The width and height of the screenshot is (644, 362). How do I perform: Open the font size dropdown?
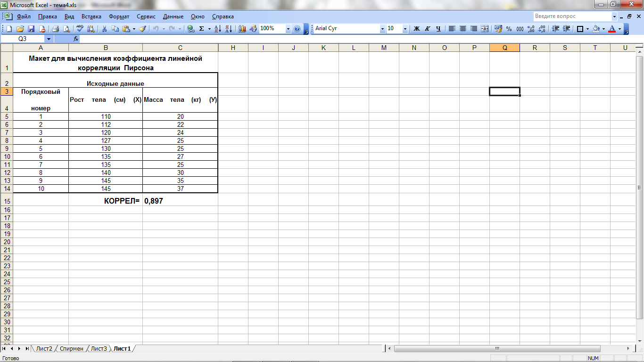click(405, 29)
